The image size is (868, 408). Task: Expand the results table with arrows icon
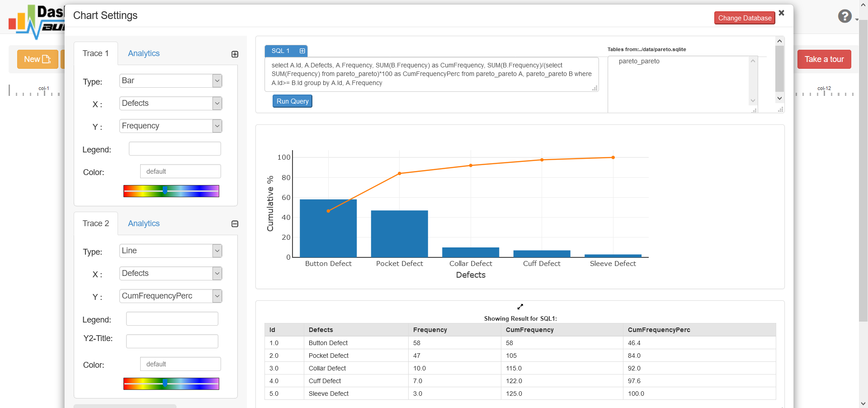(x=520, y=306)
